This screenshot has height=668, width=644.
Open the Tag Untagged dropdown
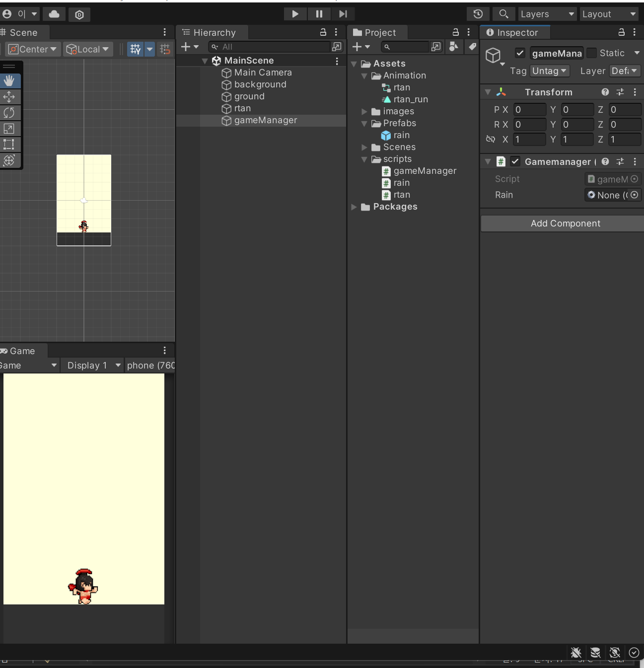click(550, 71)
